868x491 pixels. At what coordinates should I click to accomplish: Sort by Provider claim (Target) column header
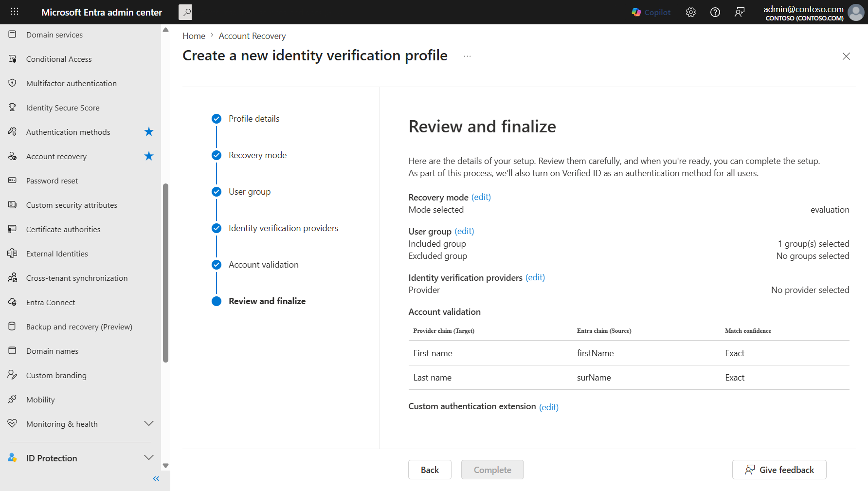pyautogui.click(x=444, y=331)
